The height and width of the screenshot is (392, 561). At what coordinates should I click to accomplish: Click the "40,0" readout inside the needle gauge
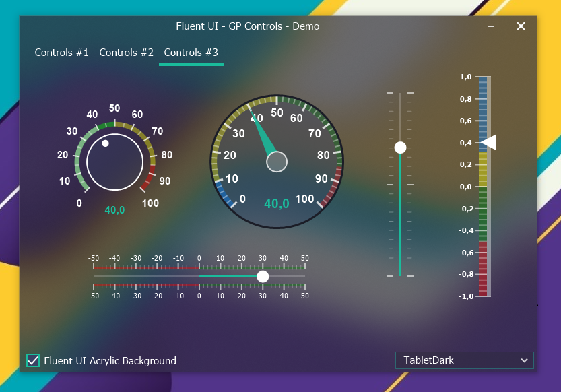277,204
